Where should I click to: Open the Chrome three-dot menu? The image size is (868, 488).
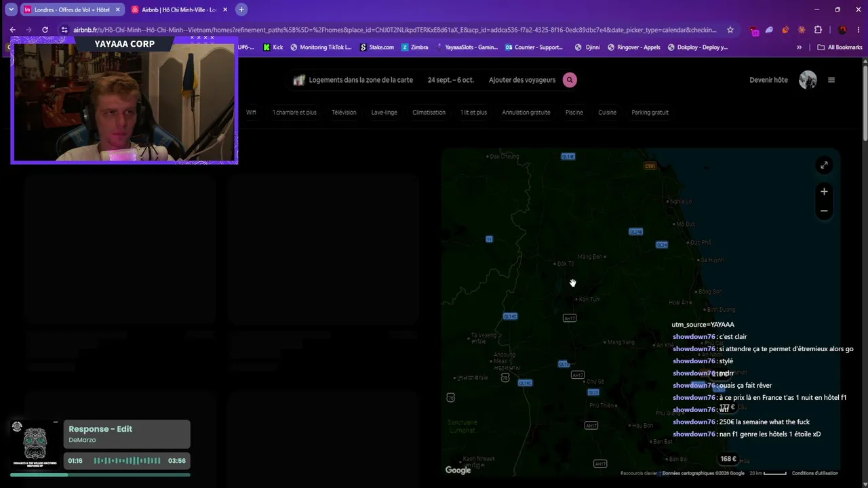(x=857, y=30)
